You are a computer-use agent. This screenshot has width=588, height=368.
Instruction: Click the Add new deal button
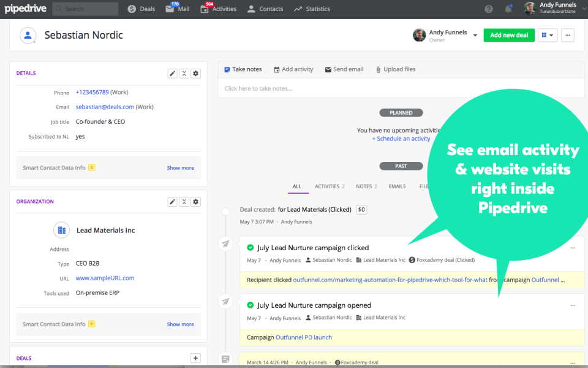point(508,36)
